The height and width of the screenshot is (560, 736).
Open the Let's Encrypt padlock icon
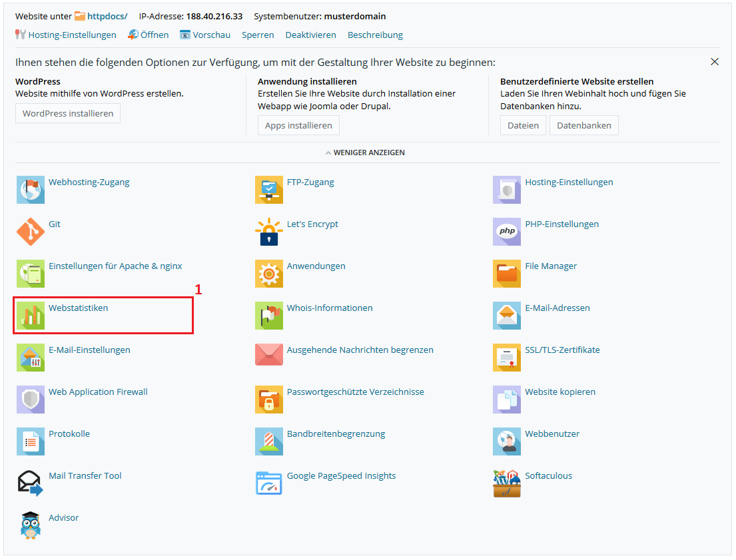click(269, 232)
